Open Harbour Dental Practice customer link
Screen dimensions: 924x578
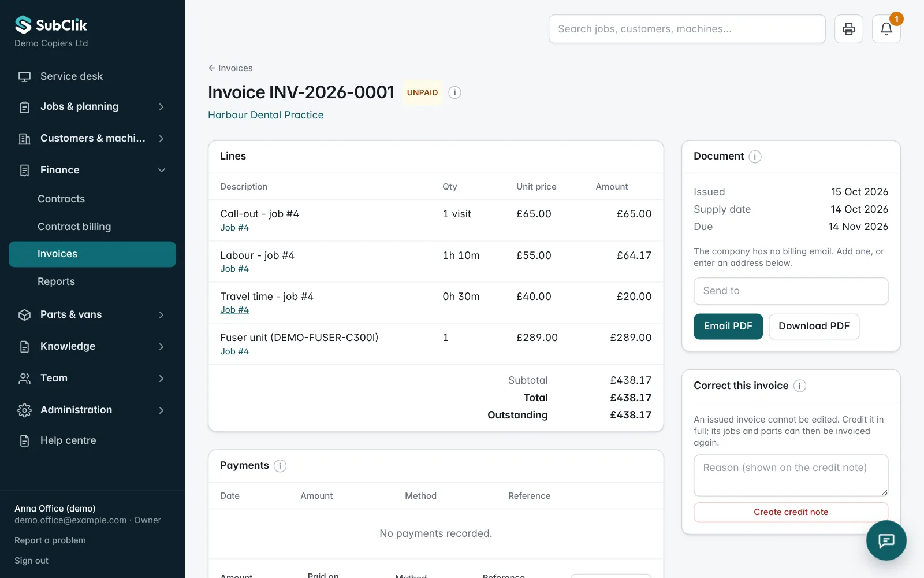266,115
